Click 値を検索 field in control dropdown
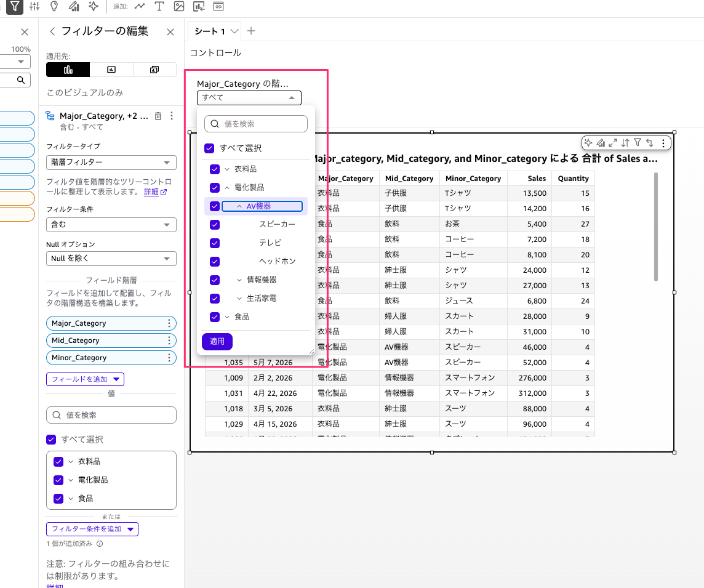 [x=256, y=124]
